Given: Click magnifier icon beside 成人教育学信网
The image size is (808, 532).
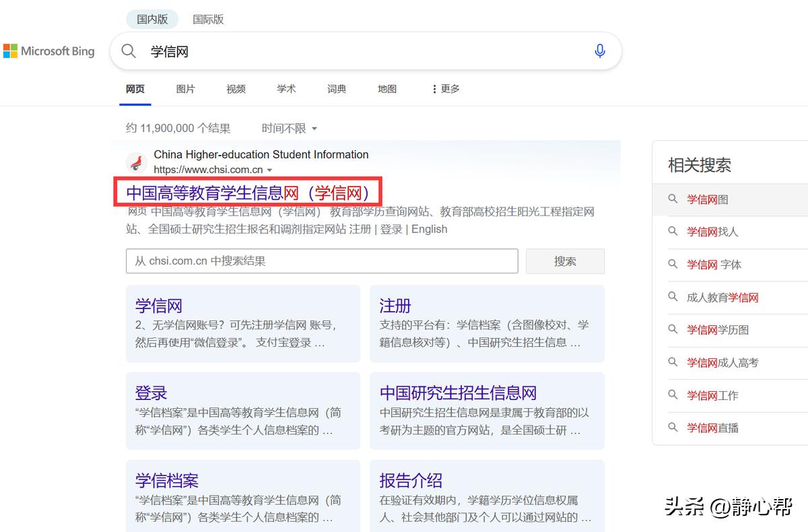Looking at the screenshot, I should pos(673,296).
